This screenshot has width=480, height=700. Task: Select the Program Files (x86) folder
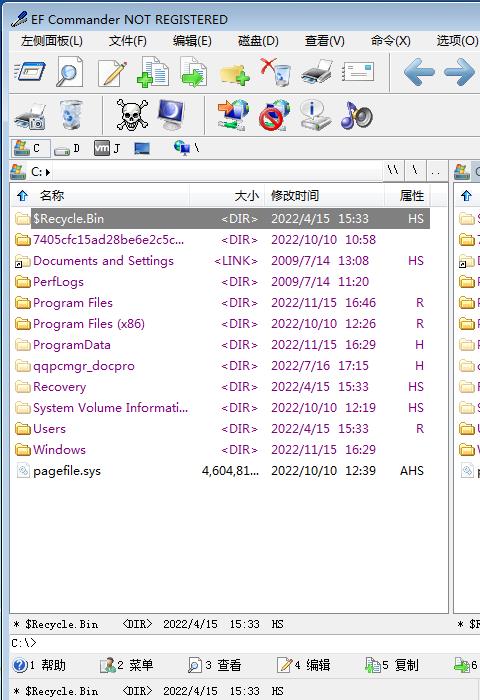[222, 324]
